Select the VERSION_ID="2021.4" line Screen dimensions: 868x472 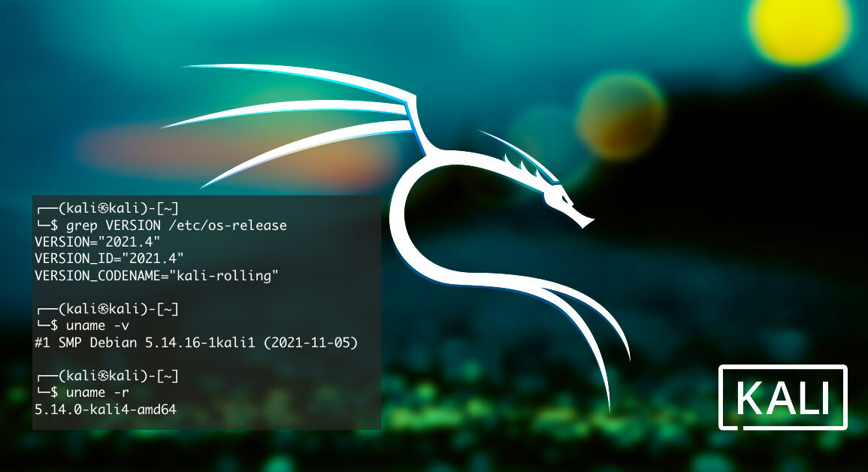(109, 259)
